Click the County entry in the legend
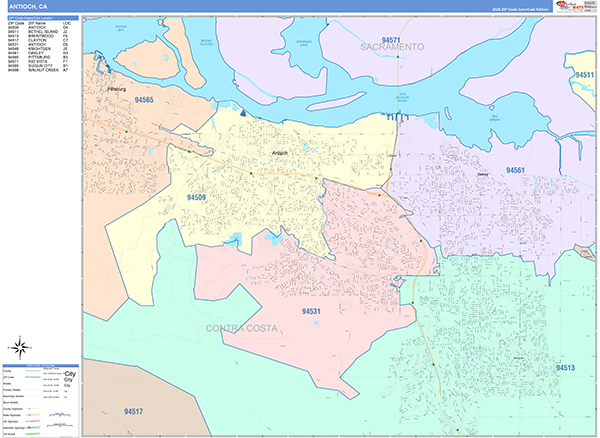 (x=7, y=371)
